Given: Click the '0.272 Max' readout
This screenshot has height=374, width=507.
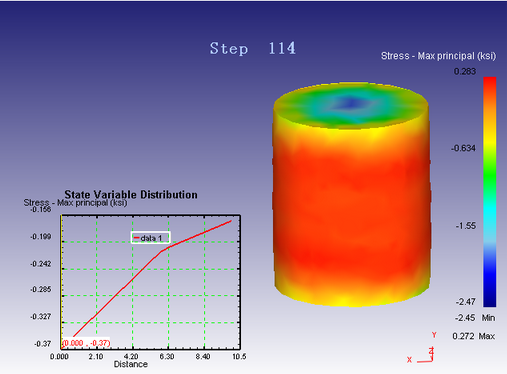Looking at the screenshot, I should coord(473,336).
